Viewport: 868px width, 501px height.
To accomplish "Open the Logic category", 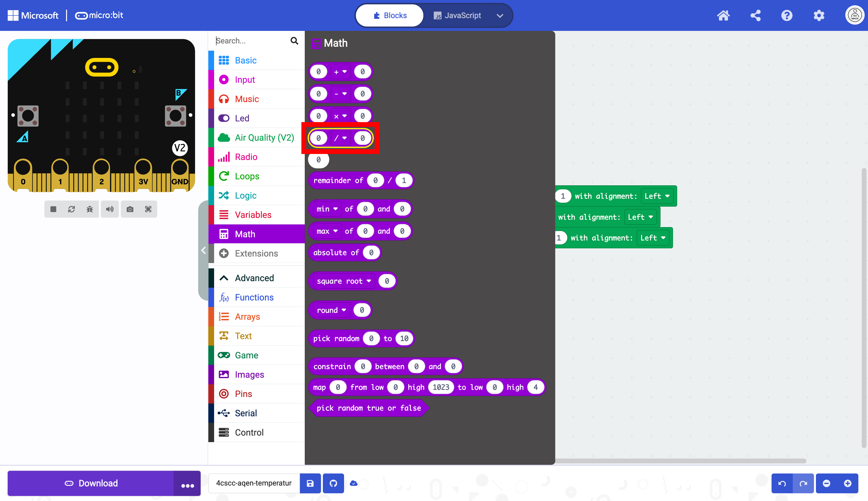I will tap(257, 195).
